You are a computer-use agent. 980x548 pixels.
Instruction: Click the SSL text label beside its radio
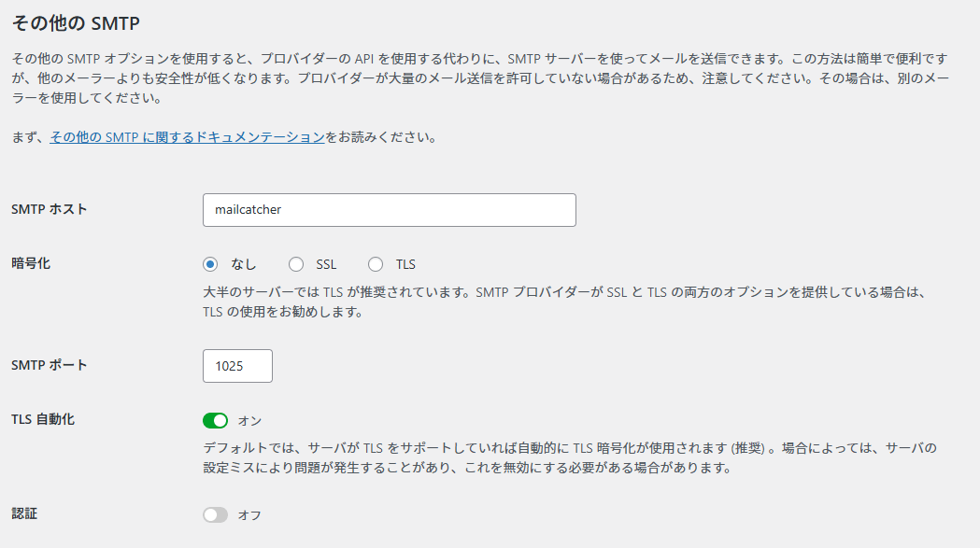(326, 264)
